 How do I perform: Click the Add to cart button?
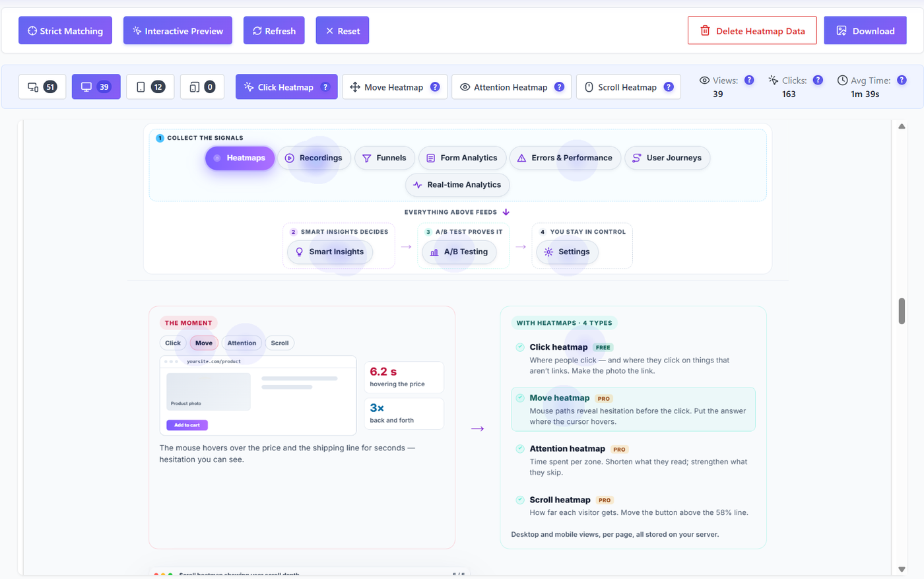[187, 425]
